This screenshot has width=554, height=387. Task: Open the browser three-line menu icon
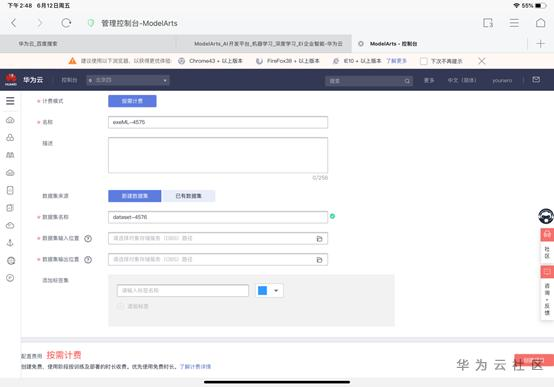pyautogui.click(x=514, y=23)
